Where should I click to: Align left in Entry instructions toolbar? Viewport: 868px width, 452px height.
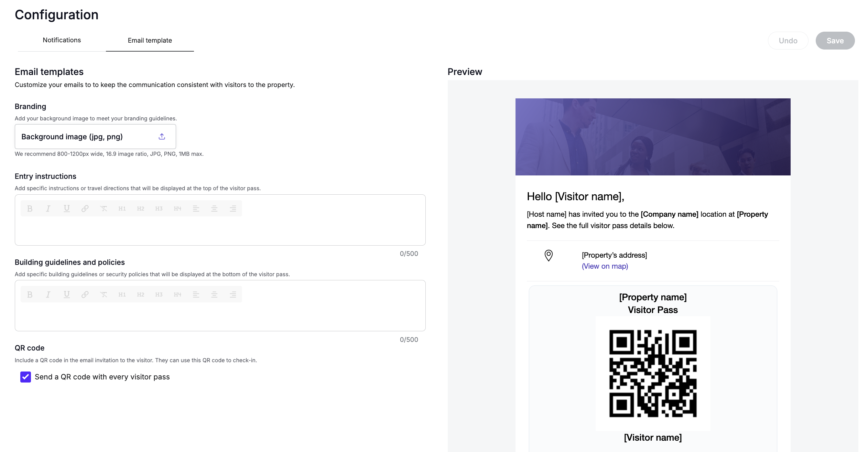click(196, 208)
